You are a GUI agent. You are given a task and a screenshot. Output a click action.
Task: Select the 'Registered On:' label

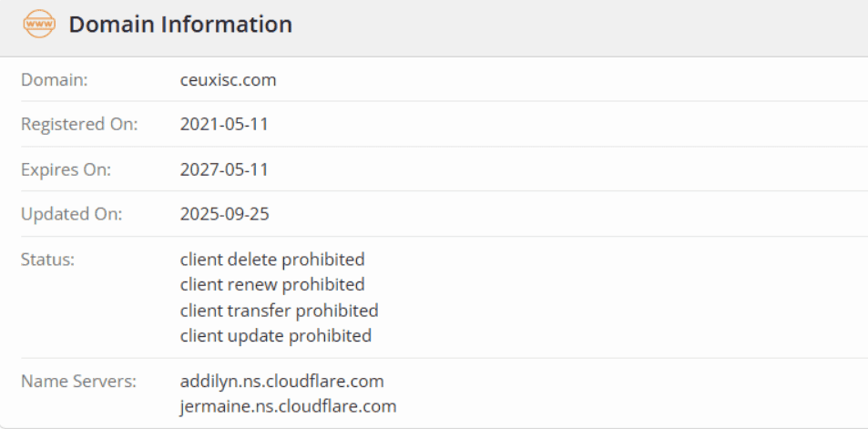tap(79, 125)
